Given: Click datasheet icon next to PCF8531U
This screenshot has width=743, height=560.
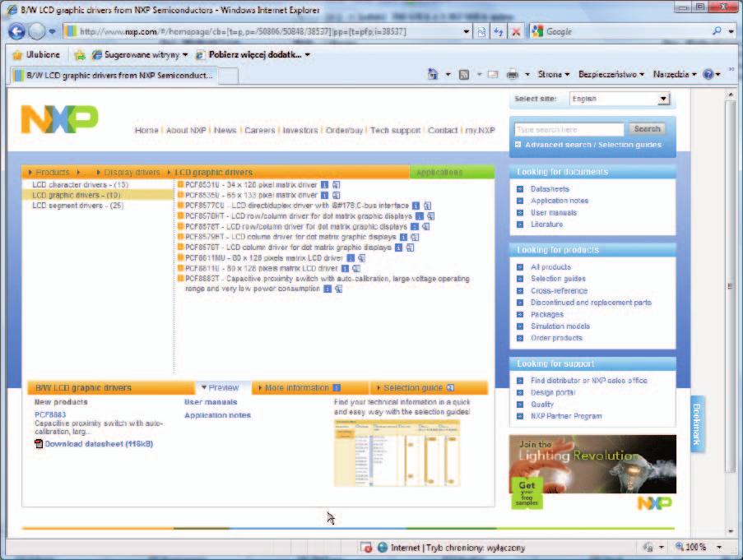Looking at the screenshot, I should coord(336,185).
